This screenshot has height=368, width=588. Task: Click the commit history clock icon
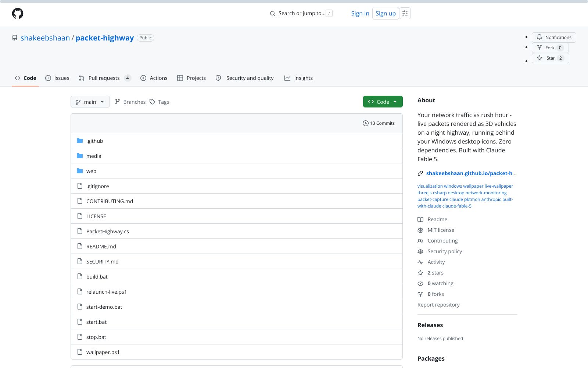365,123
